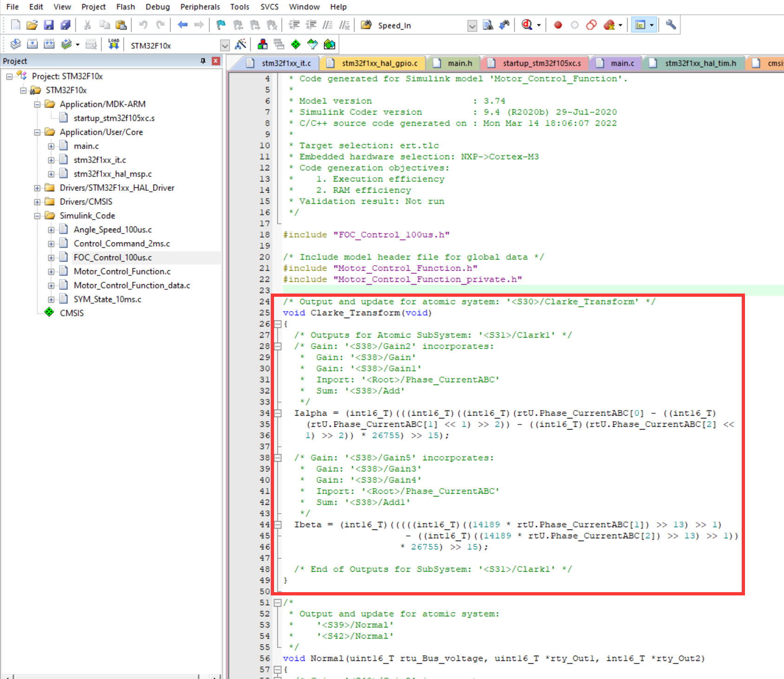
Task: Disable all breakpoints icon
Action: point(591,25)
